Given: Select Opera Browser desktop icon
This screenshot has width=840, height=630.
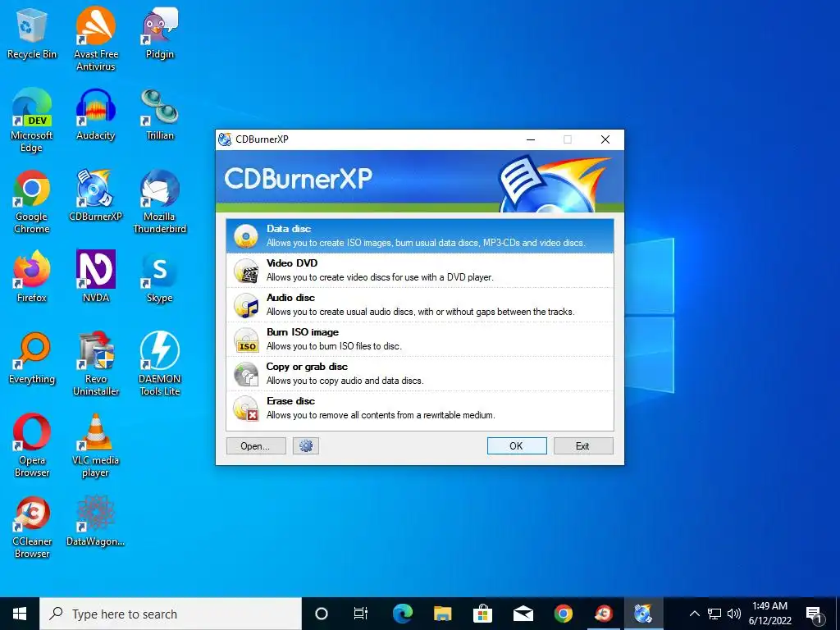Looking at the screenshot, I should pos(32,445).
